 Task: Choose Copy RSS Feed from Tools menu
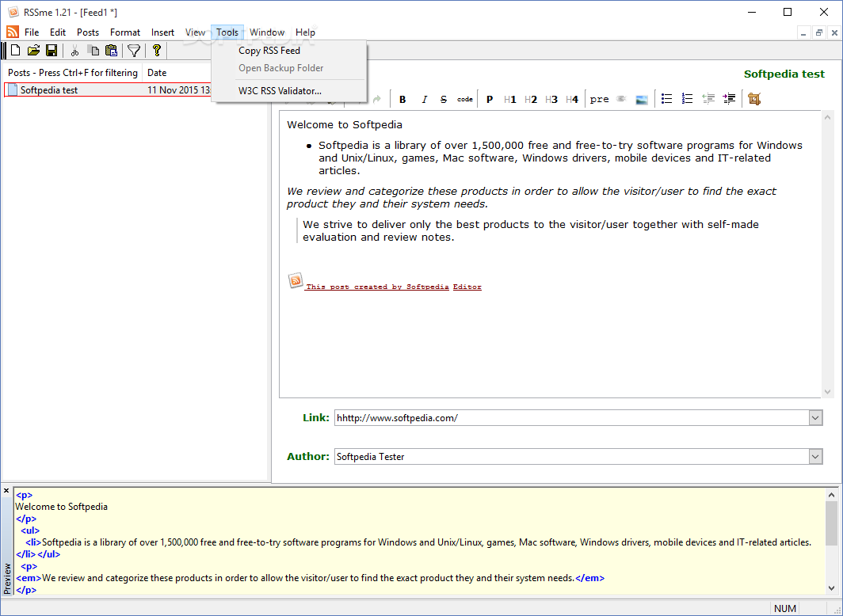pyautogui.click(x=289, y=51)
